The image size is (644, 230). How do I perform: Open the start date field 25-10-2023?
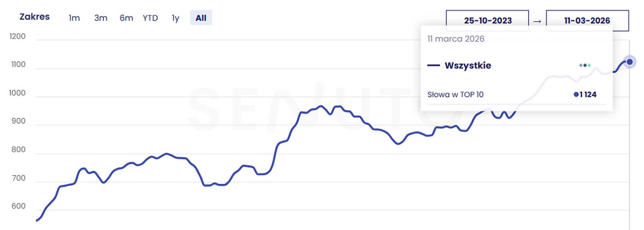[x=487, y=20]
